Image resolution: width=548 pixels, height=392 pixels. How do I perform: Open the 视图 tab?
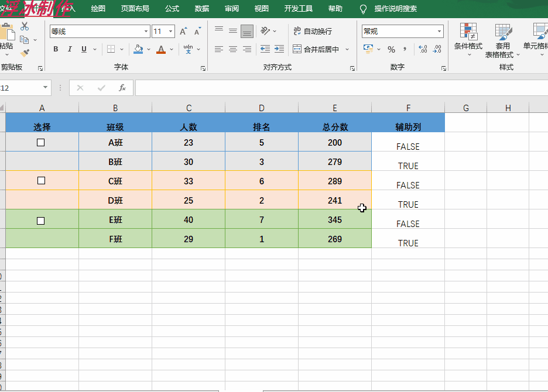(262, 8)
